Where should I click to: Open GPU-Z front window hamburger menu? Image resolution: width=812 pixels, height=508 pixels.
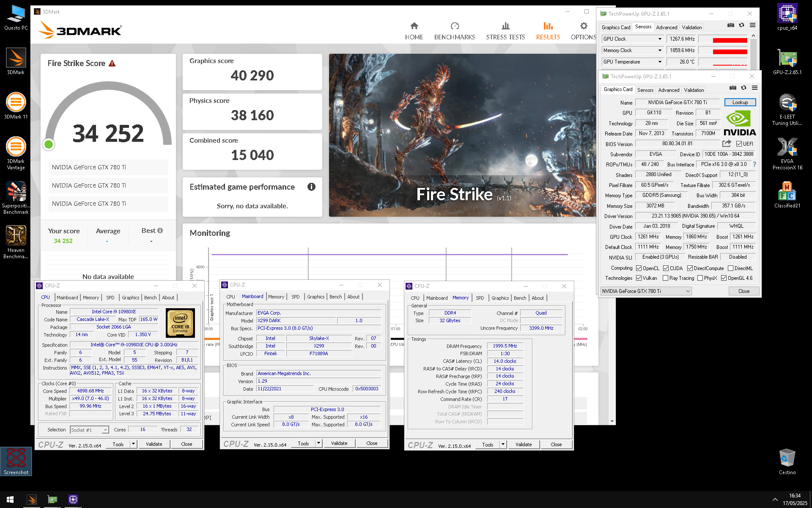pyautogui.click(x=754, y=88)
